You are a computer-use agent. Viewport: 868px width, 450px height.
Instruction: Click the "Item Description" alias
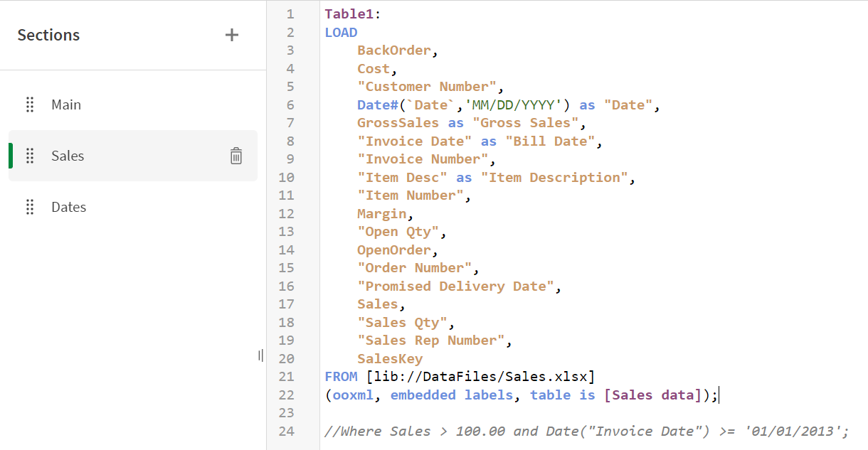(x=554, y=177)
